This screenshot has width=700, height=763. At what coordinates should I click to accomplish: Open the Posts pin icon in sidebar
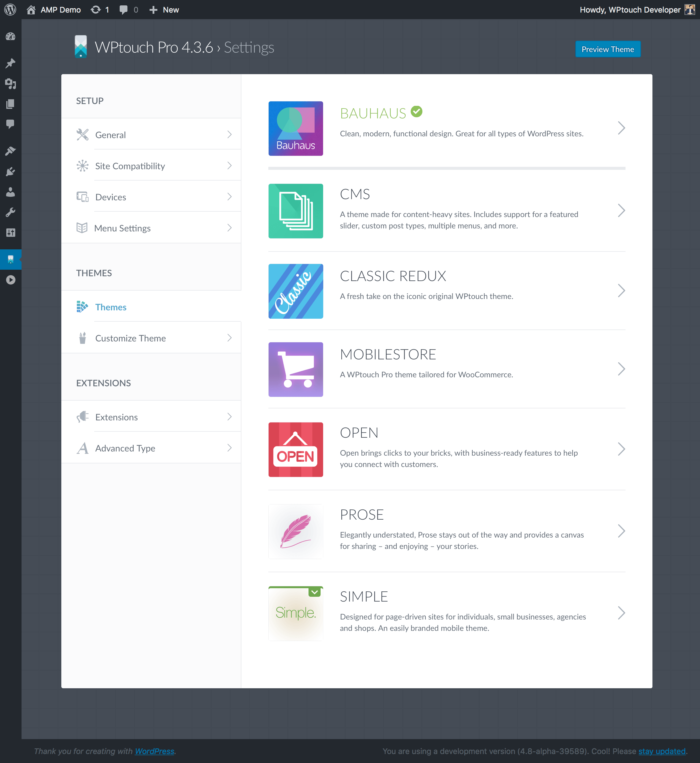[x=10, y=63]
